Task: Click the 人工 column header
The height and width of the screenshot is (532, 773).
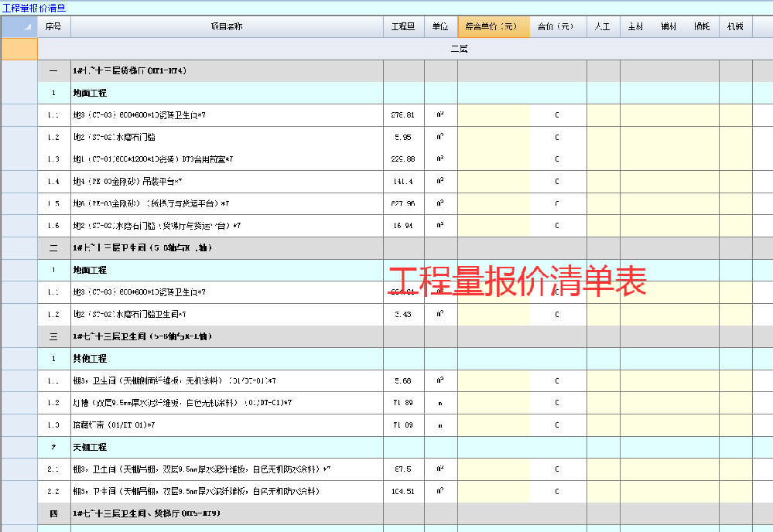Action: pyautogui.click(x=604, y=26)
